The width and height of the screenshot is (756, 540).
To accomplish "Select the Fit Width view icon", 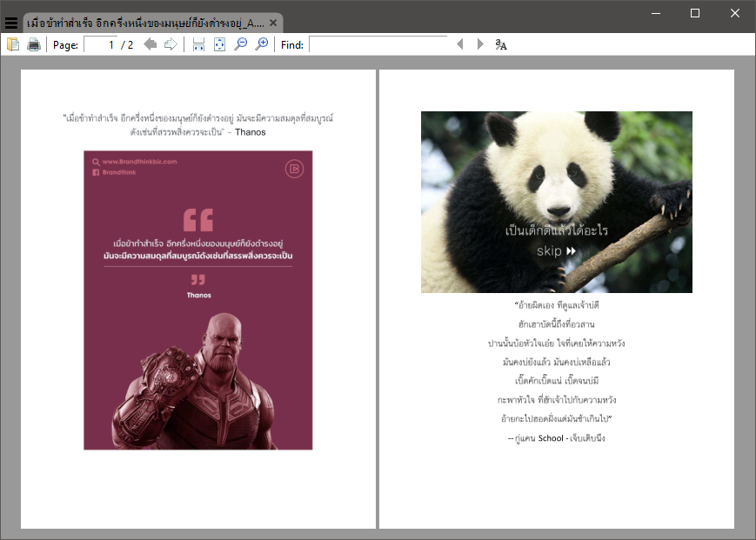I will (198, 45).
